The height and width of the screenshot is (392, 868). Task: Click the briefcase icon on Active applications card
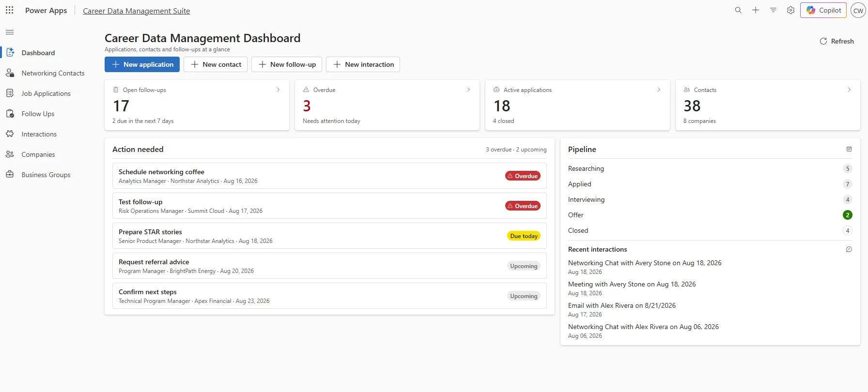tap(496, 90)
